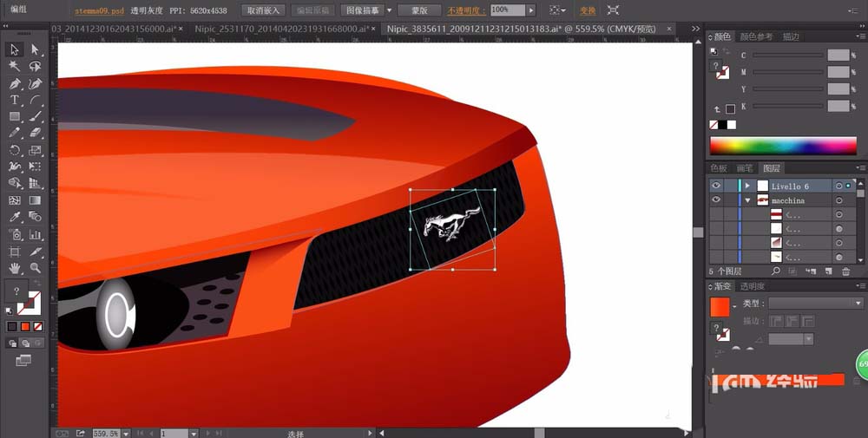
Task: Select the Scale tool
Action: point(36,150)
